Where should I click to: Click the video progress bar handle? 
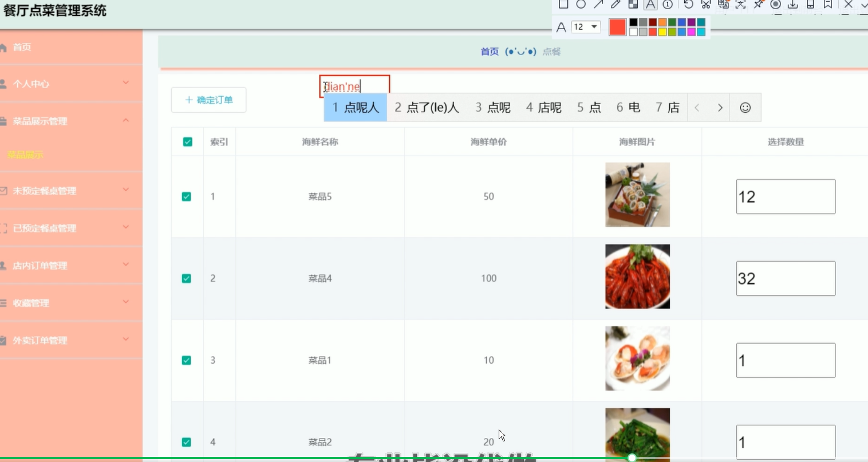coord(632,457)
